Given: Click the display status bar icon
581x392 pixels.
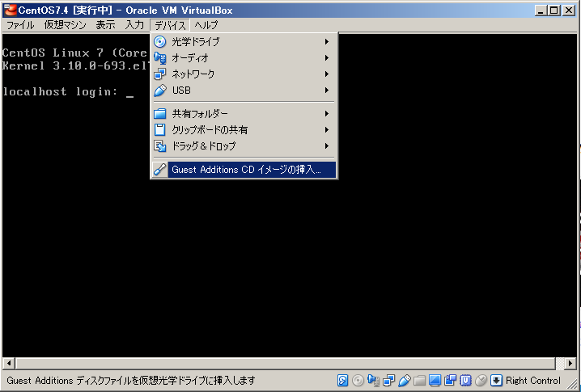Looking at the screenshot, I should click(435, 380).
